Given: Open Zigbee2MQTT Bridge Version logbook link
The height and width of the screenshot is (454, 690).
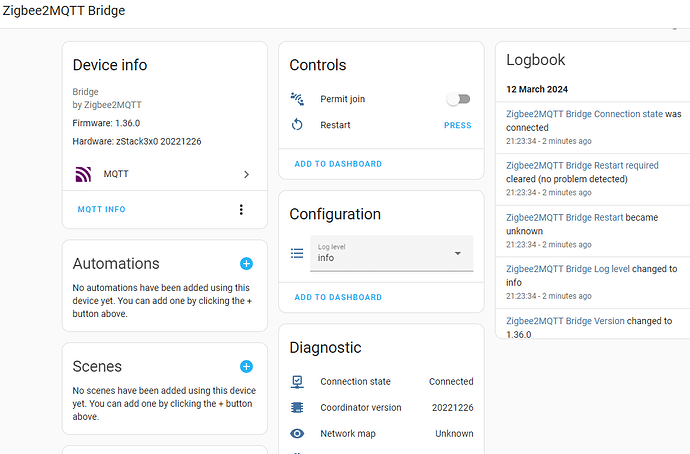Looking at the screenshot, I should tap(565, 321).
